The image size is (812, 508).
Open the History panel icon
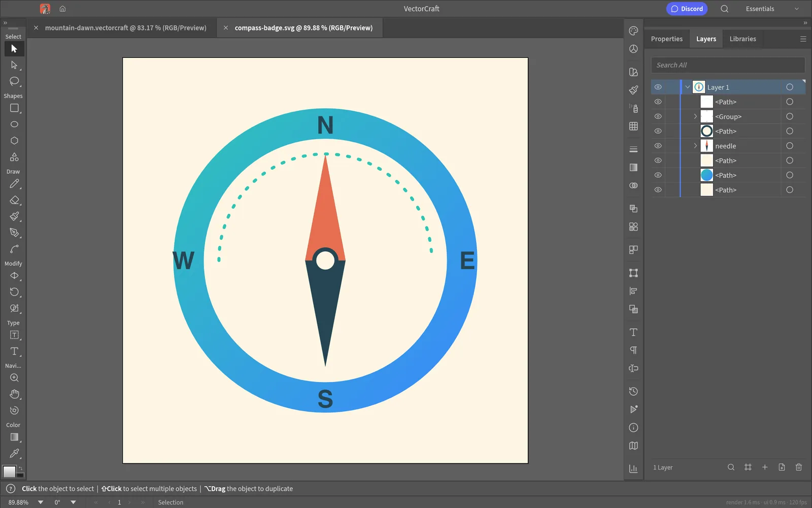(x=633, y=391)
